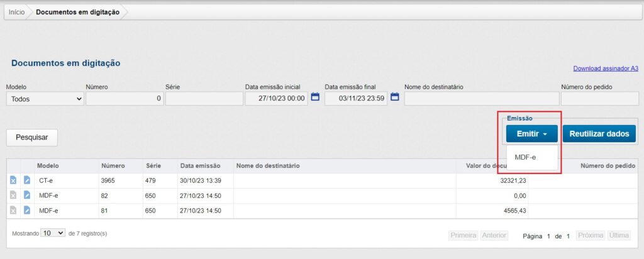
Task: Click edit icon for CT-e 3965 row
Action: click(x=27, y=180)
